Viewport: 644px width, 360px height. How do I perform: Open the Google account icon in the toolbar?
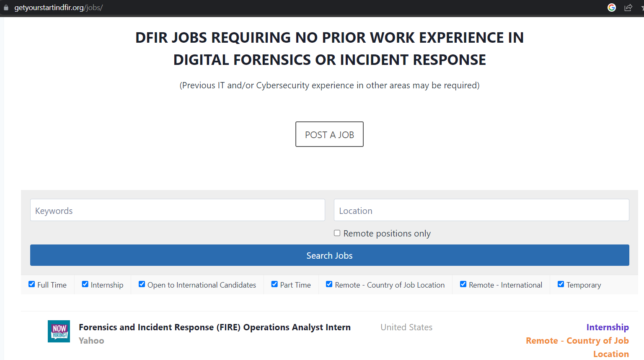(612, 7)
